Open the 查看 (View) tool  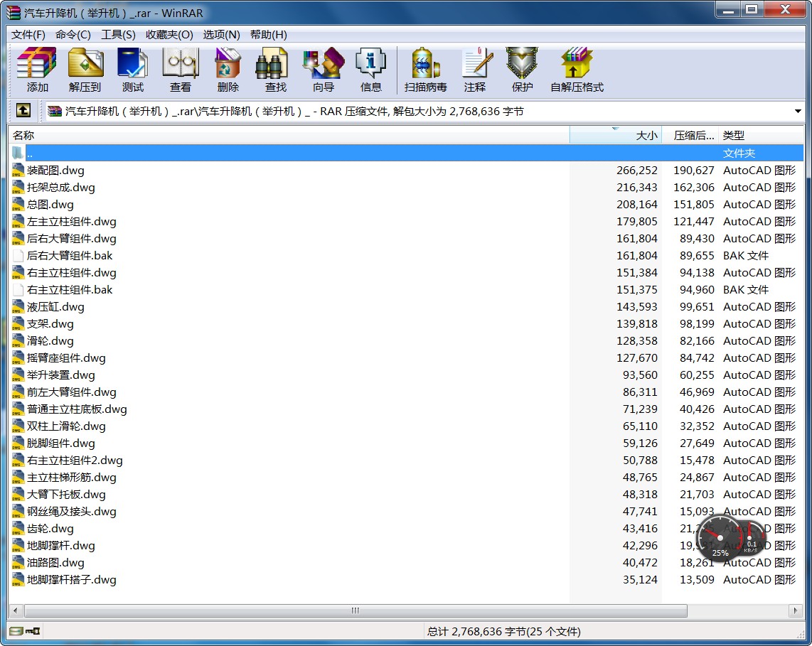(x=180, y=70)
